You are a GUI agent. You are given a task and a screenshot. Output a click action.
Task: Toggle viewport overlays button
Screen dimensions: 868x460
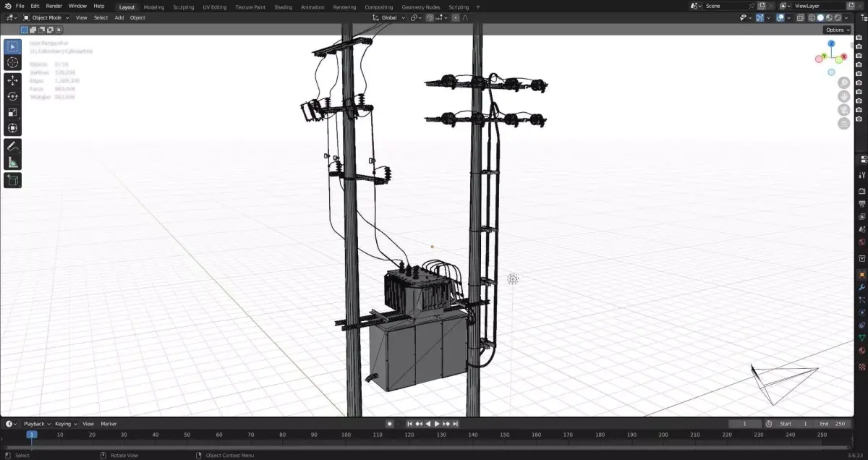pyautogui.click(x=780, y=17)
